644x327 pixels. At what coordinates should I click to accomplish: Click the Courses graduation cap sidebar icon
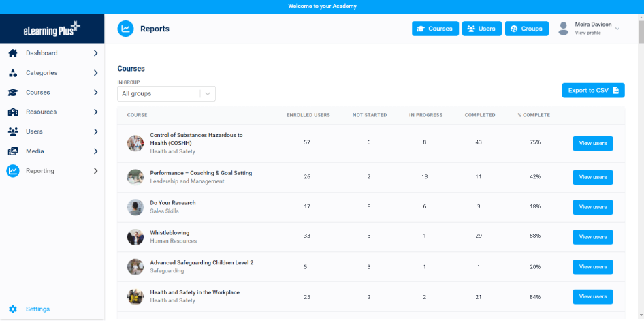click(x=13, y=93)
